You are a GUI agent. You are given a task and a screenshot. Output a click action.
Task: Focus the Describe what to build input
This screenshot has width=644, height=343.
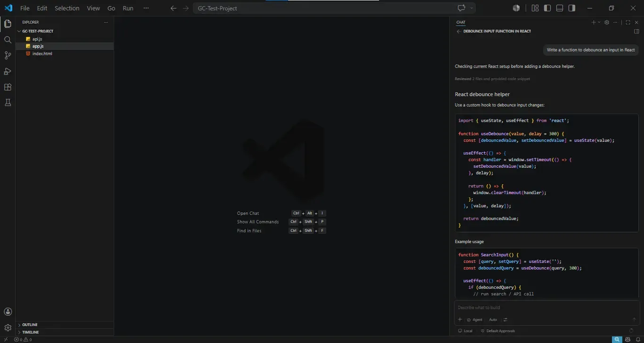pyautogui.click(x=547, y=308)
